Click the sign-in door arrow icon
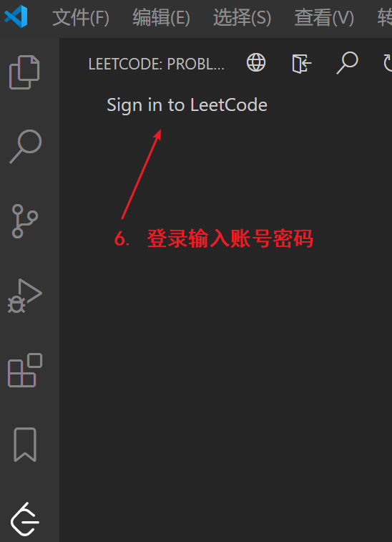The height and width of the screenshot is (542, 392). point(302,63)
